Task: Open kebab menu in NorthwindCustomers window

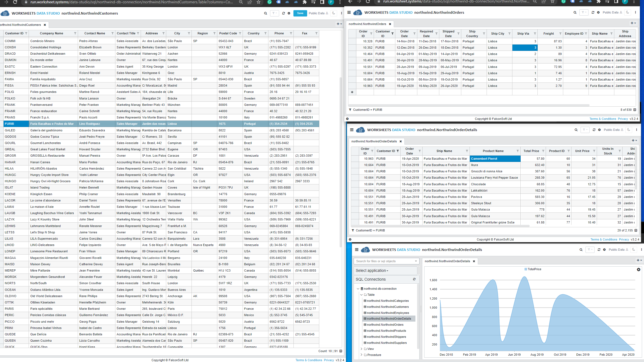Action: click(342, 13)
